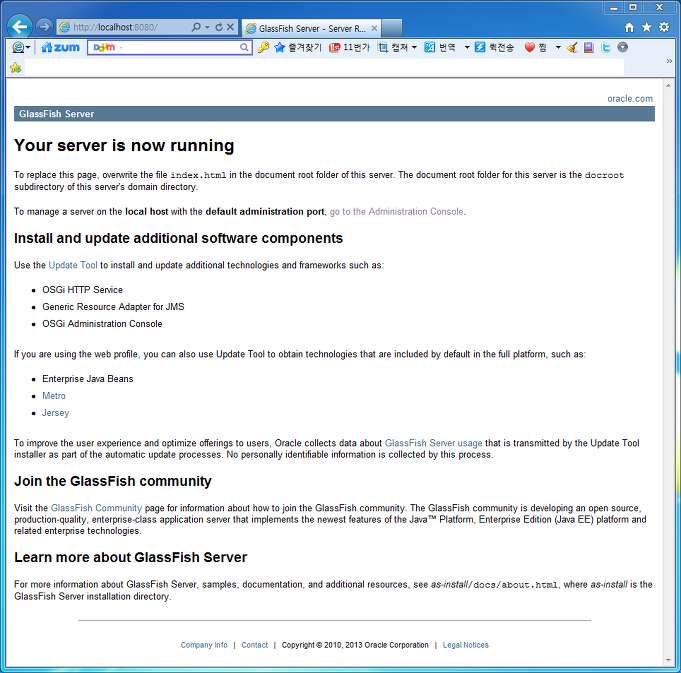Click the 번역 translate toolbar button
Screen dimensions: 681x673
[440, 47]
